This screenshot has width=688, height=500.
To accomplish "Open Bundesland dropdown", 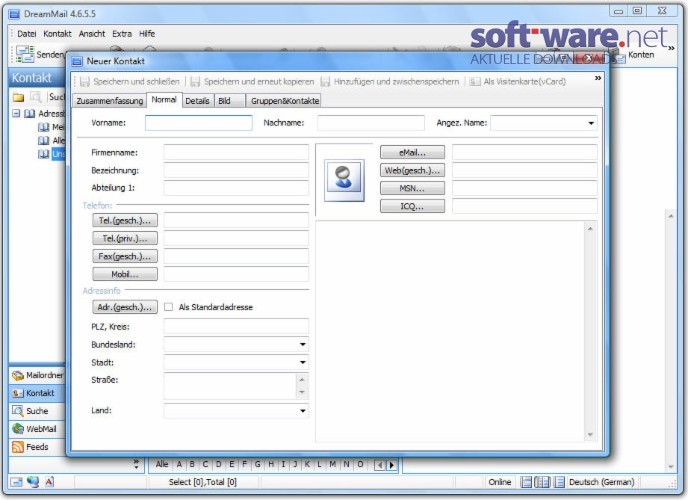I will pos(303,345).
